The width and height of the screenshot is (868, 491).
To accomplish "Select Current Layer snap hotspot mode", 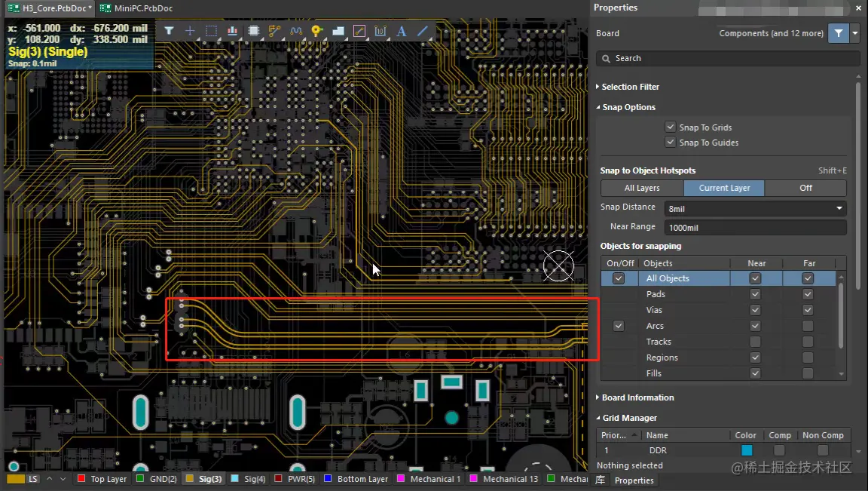I will pyautogui.click(x=724, y=188).
